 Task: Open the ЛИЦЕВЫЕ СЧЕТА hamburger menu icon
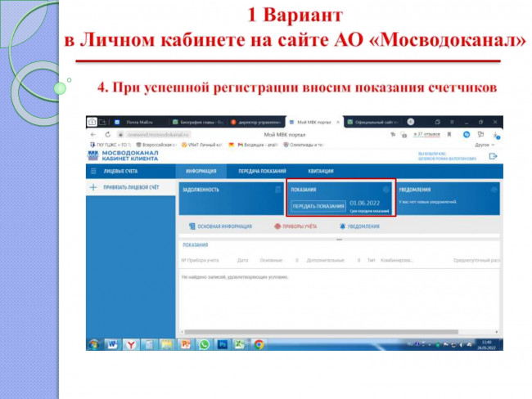click(93, 171)
